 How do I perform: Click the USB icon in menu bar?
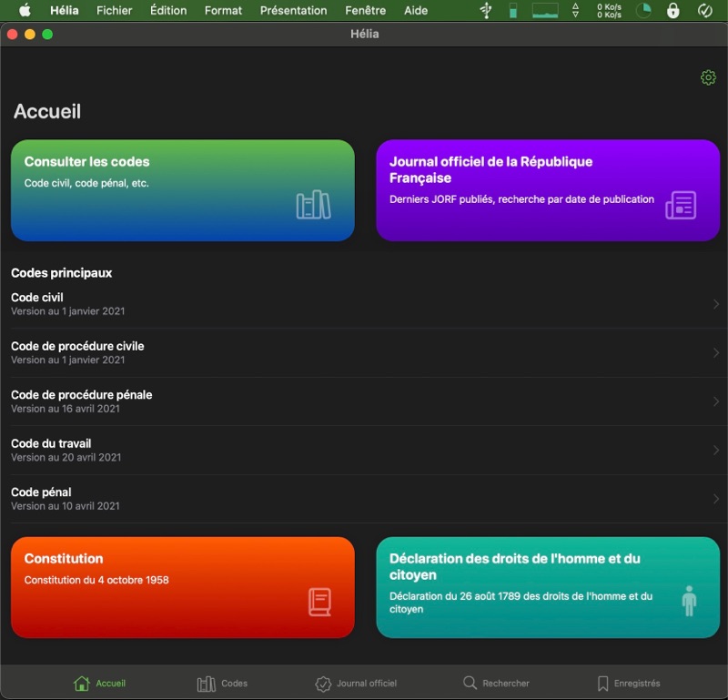[486, 11]
